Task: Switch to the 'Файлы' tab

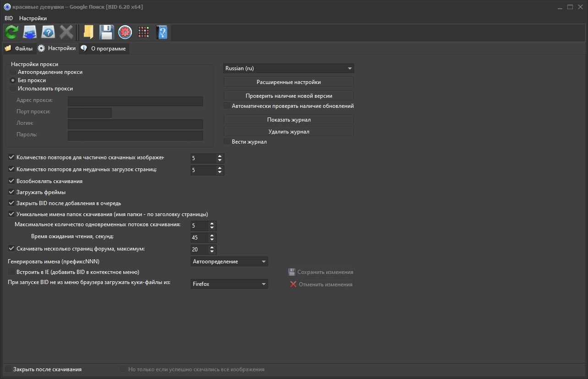Action: pos(19,48)
